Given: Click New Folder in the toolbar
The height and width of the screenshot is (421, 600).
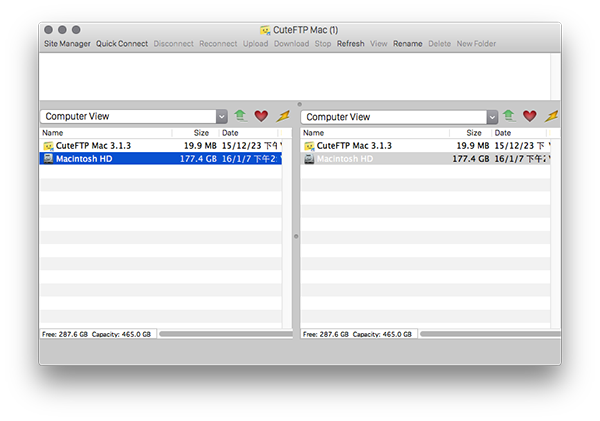Looking at the screenshot, I should click(476, 44).
